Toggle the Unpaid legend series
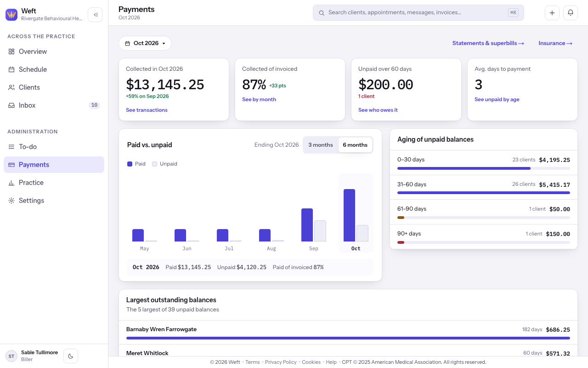The height and width of the screenshot is (368, 588). pos(164,164)
